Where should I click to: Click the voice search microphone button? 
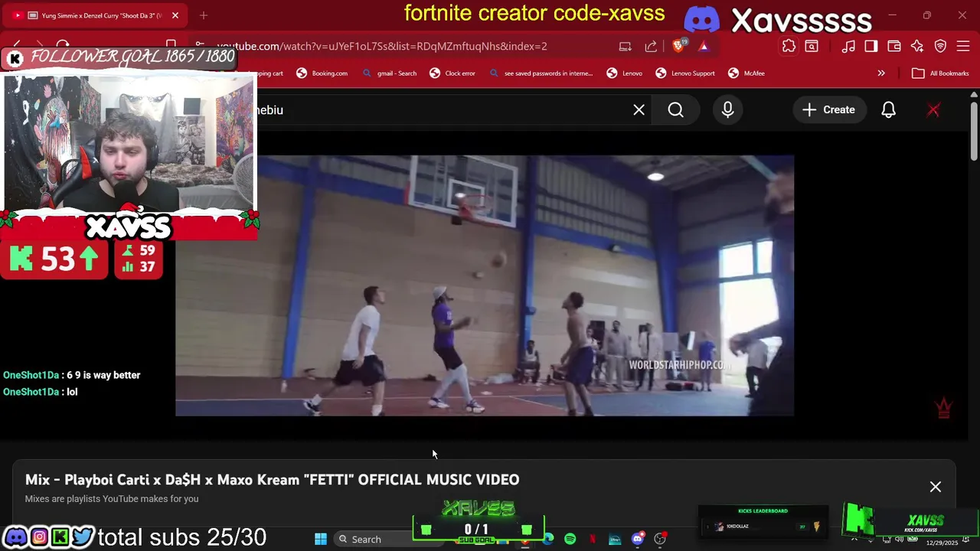pyautogui.click(x=727, y=110)
